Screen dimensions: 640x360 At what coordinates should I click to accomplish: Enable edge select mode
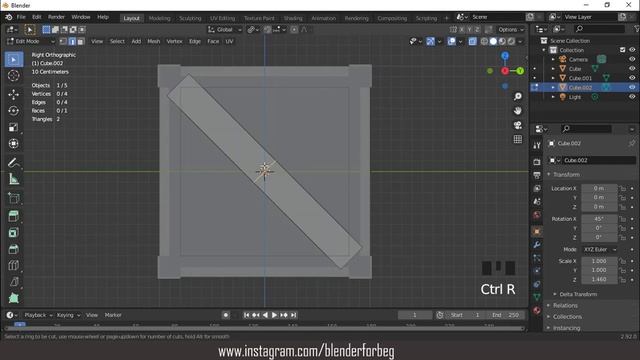(72, 41)
